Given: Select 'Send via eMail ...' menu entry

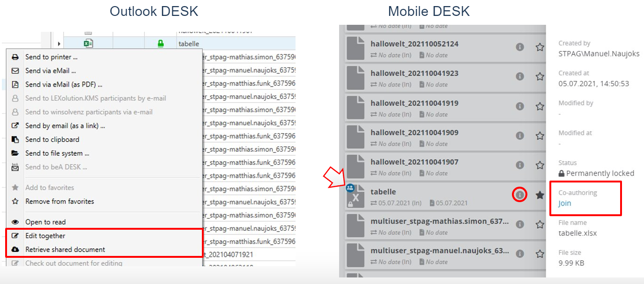Looking at the screenshot, I should pos(51,71).
